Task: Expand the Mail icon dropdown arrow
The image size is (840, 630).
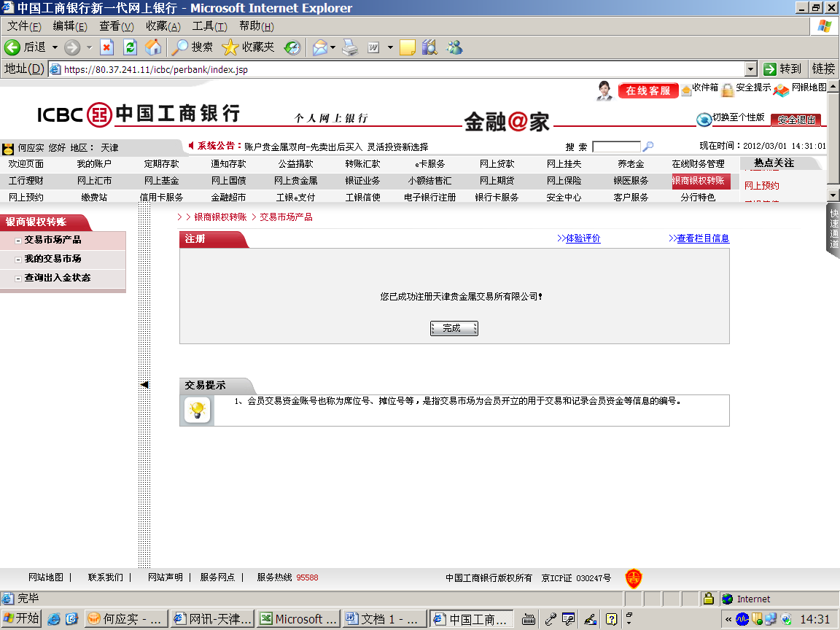Action: click(x=332, y=47)
